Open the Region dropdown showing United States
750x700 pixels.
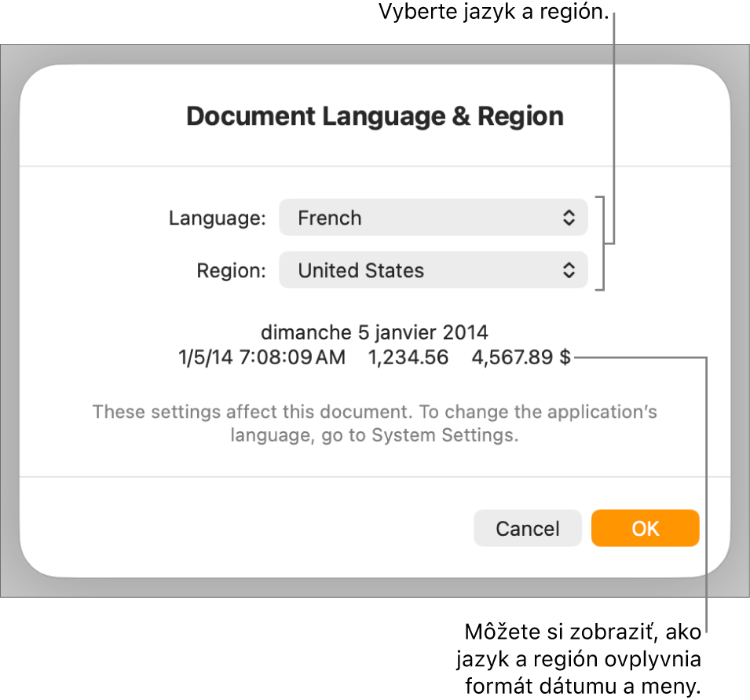433,270
